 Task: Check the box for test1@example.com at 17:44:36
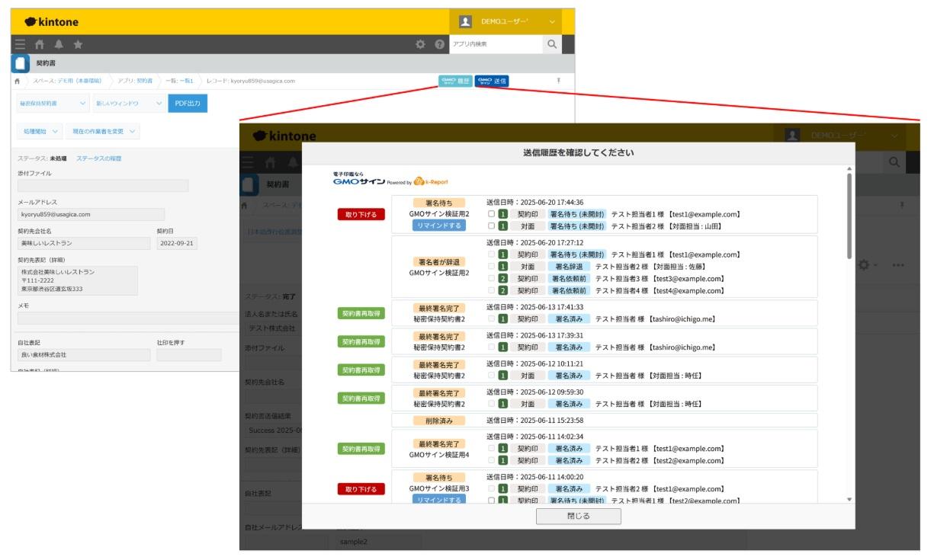click(x=492, y=214)
